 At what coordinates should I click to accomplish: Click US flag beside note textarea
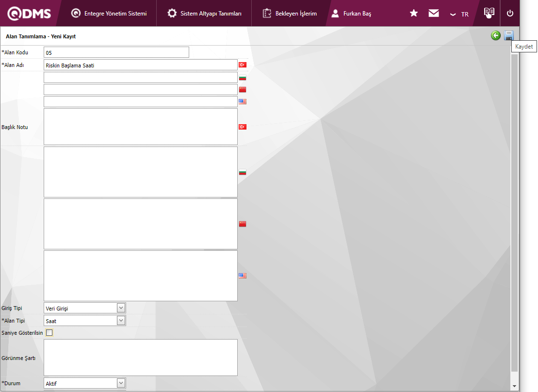click(x=243, y=276)
